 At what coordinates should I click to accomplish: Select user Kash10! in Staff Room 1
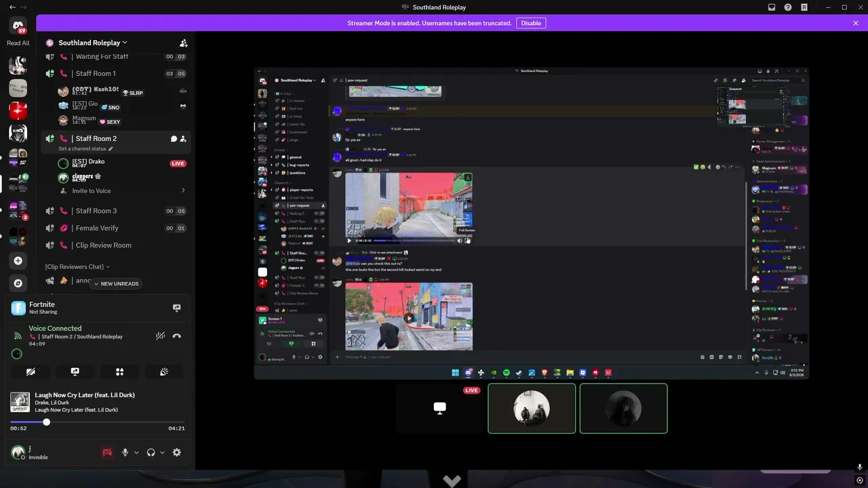click(122, 91)
